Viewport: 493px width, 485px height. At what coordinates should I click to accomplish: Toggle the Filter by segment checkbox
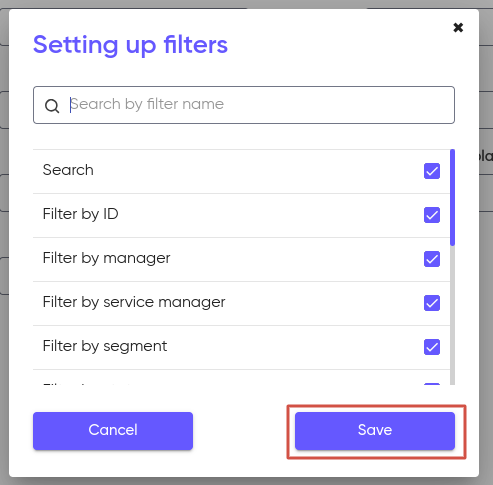click(432, 347)
